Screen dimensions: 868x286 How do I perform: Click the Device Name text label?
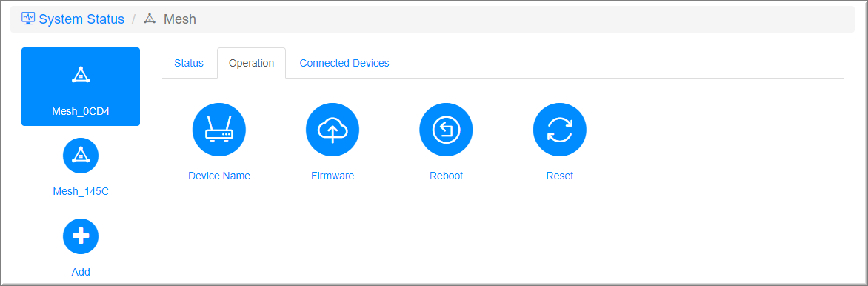(x=219, y=176)
